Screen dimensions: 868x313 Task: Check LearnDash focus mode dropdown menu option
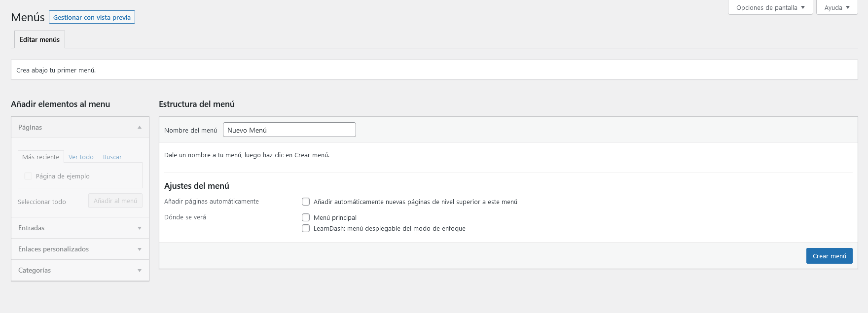click(306, 228)
